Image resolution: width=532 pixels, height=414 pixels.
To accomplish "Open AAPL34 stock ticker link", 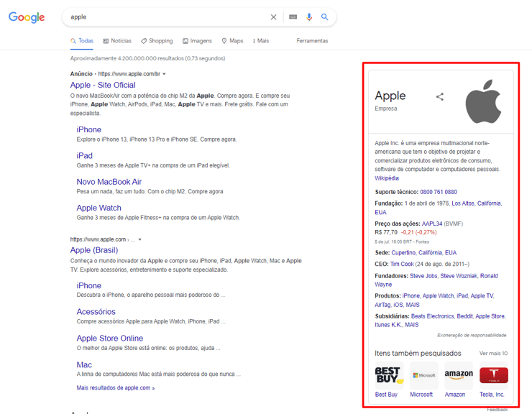I will coord(432,224).
